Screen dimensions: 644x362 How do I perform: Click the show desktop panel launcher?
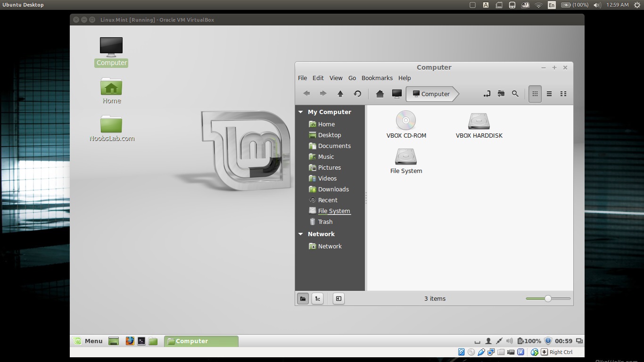click(x=114, y=341)
